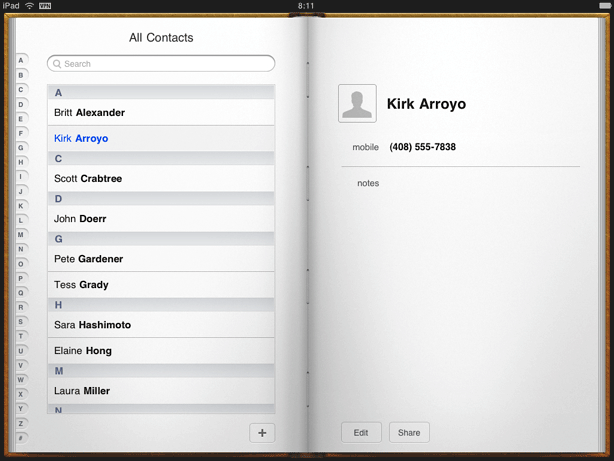Jump to letter M index tab
Image resolution: width=614 pixels, height=461 pixels.
(20, 235)
